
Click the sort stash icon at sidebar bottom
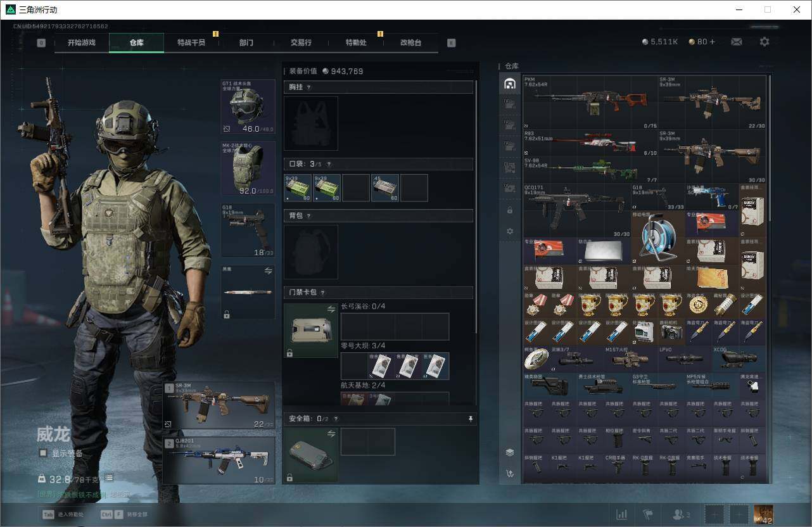(510, 473)
